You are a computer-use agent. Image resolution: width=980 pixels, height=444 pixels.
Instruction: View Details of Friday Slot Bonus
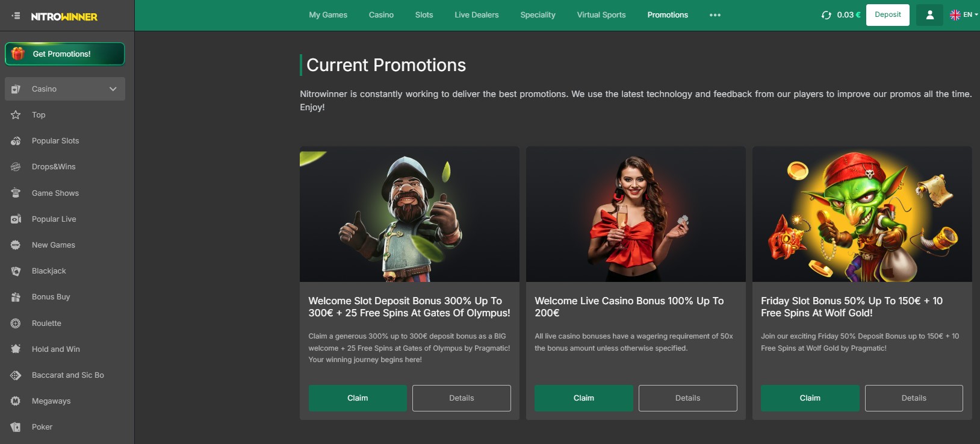pyautogui.click(x=914, y=398)
